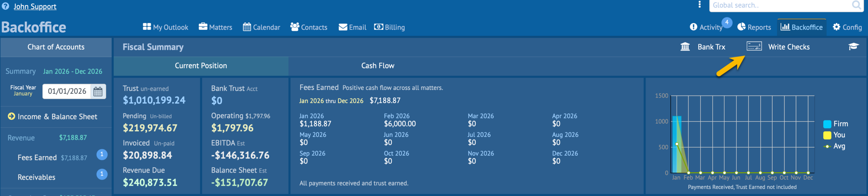Viewport: 868px width, 196px height.
Task: Expand the Revenue section
Action: pos(21,138)
